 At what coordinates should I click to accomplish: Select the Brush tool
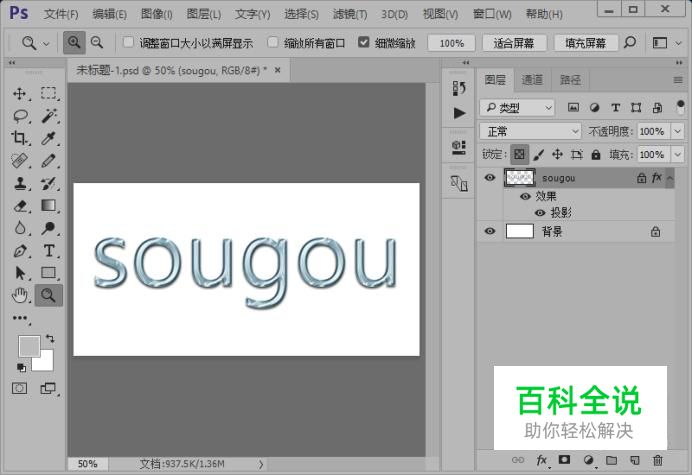tap(49, 161)
